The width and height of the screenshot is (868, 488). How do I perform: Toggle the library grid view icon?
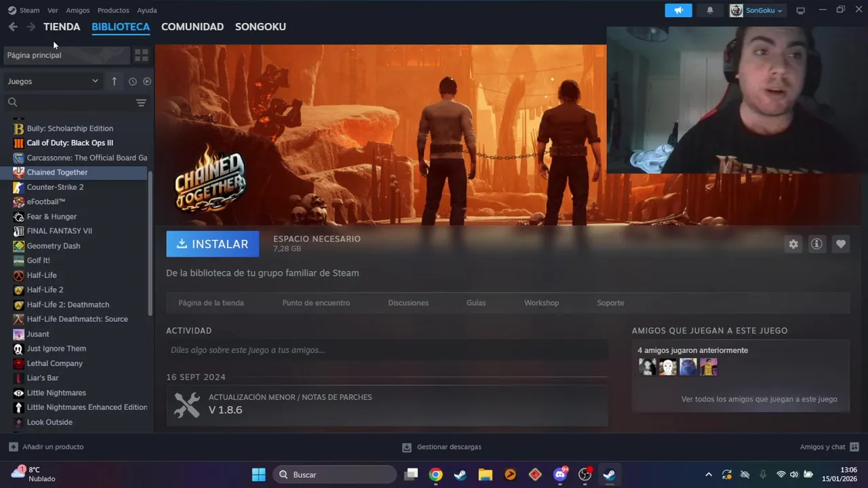click(141, 55)
